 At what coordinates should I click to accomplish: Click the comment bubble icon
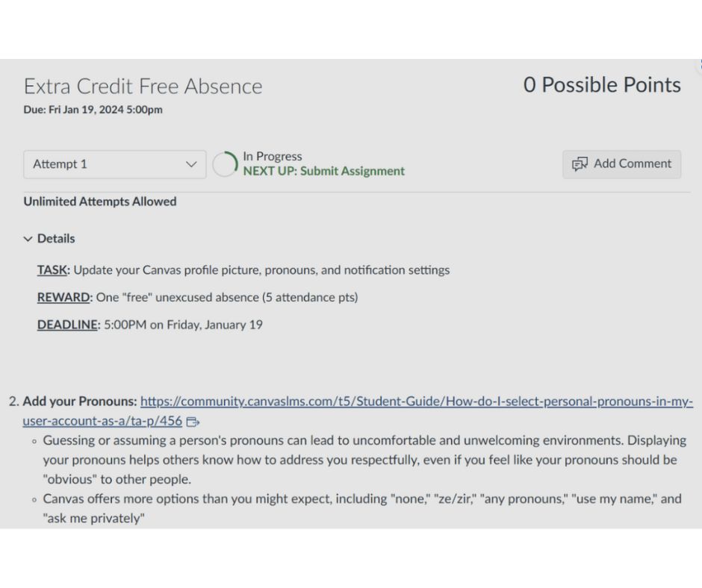(x=580, y=164)
